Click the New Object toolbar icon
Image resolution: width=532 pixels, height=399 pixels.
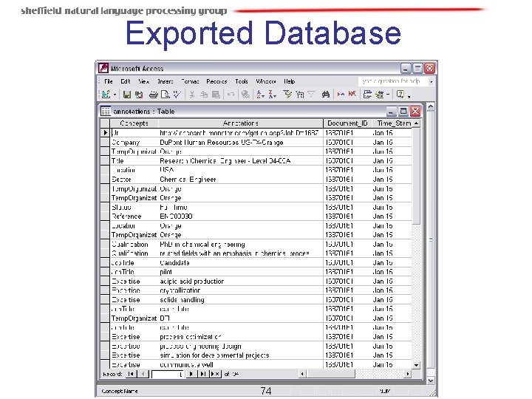[x=379, y=95]
